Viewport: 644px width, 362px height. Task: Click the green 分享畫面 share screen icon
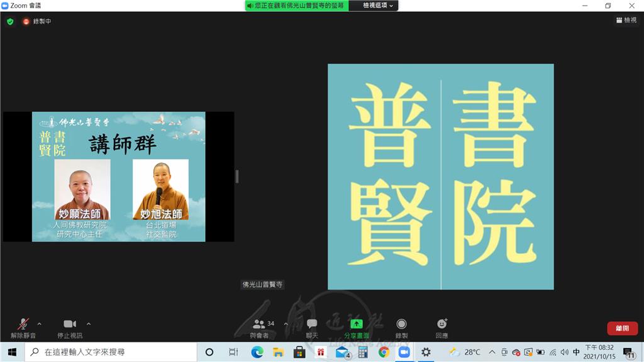click(x=357, y=324)
